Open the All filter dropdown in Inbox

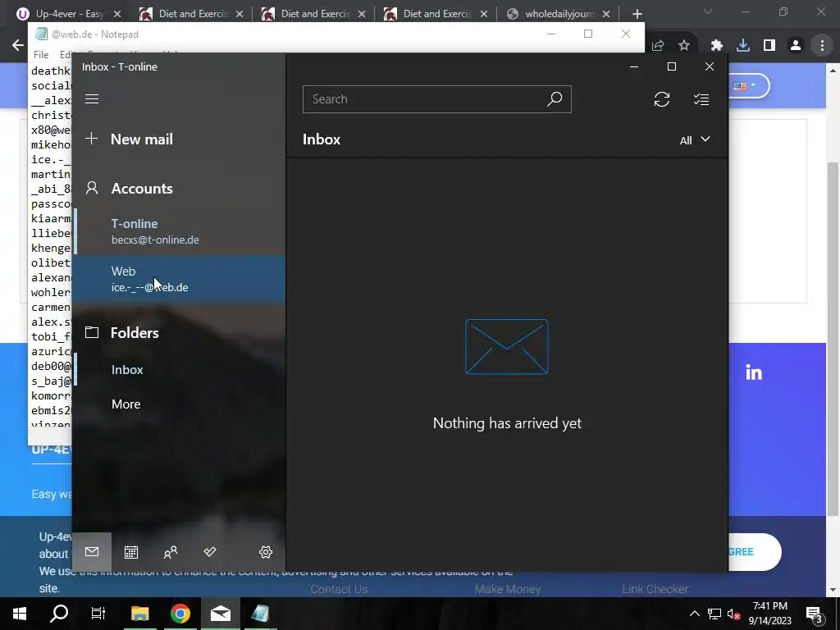(695, 139)
